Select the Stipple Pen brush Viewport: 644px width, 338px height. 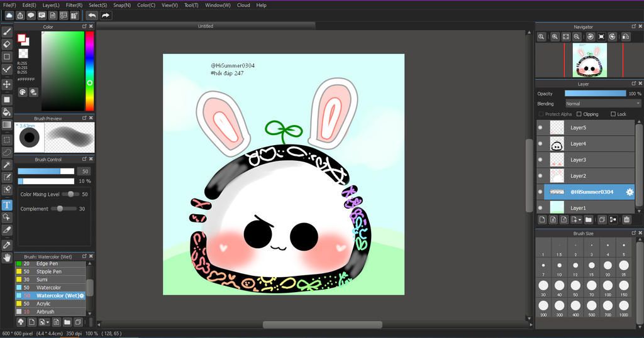click(x=50, y=271)
